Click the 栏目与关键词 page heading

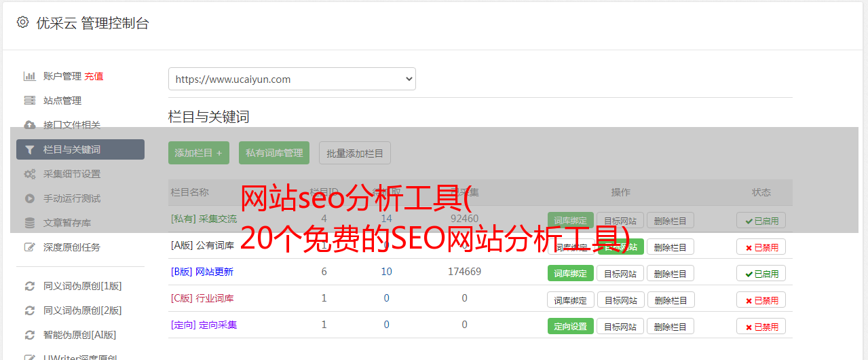(x=209, y=117)
